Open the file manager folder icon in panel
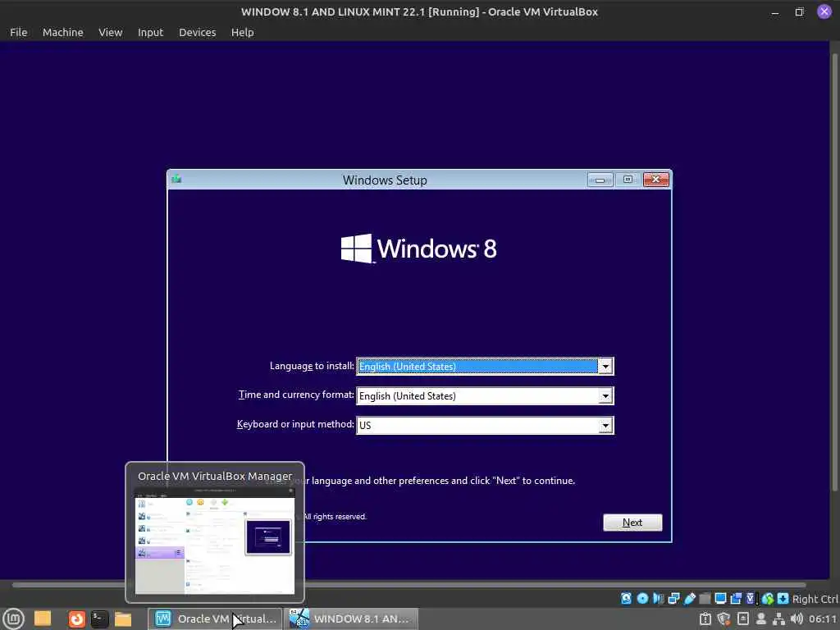The width and height of the screenshot is (840, 630). click(123, 619)
